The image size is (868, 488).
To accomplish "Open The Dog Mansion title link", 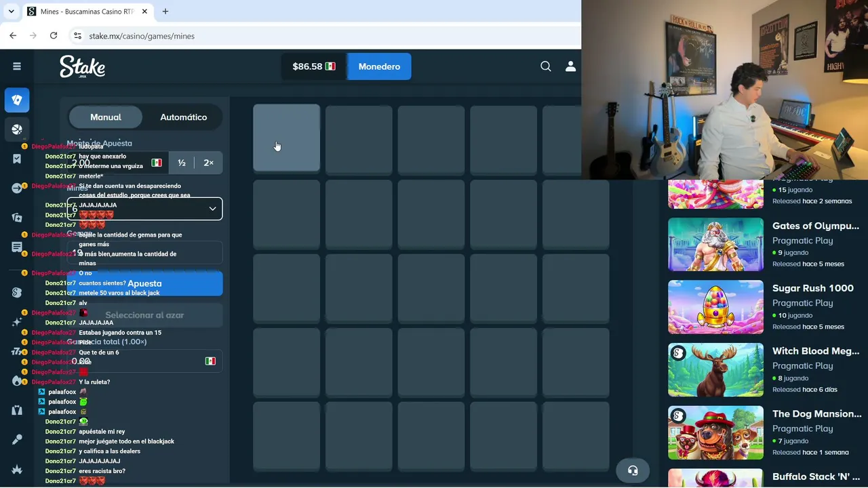I will click(816, 413).
